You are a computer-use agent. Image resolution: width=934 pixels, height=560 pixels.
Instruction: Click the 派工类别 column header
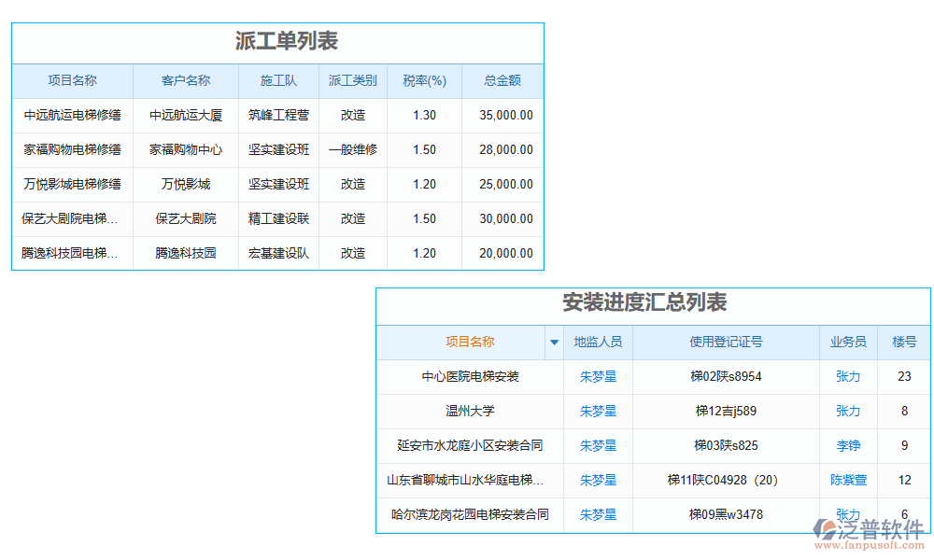coord(353,81)
